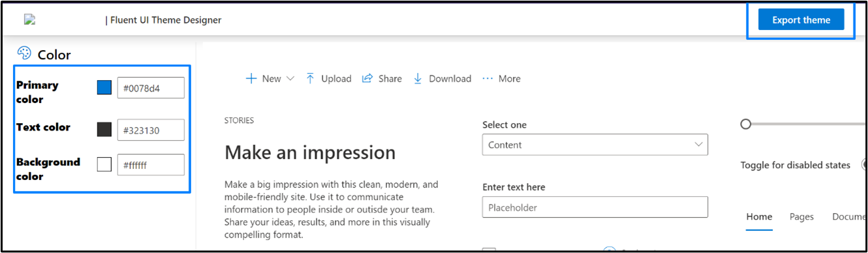Click the Upload arrow icon
This screenshot has height=253, width=868.
tap(310, 78)
